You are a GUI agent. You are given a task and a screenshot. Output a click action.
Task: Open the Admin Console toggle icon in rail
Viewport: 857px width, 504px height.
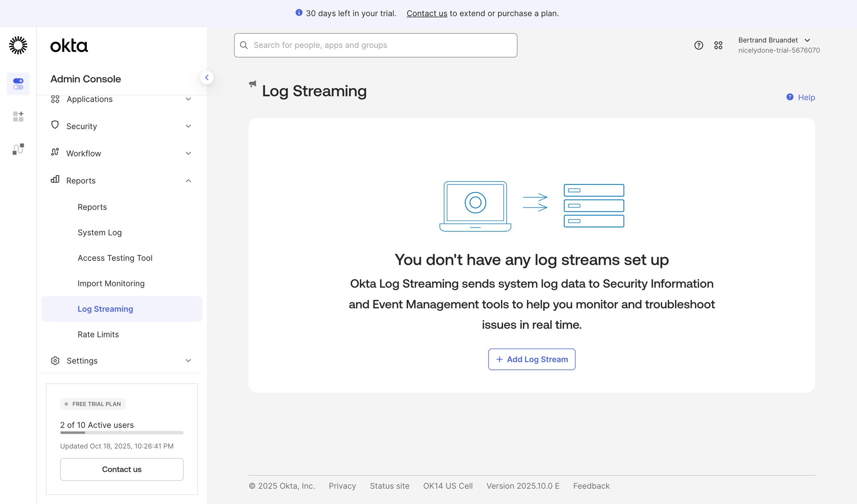[18, 84]
